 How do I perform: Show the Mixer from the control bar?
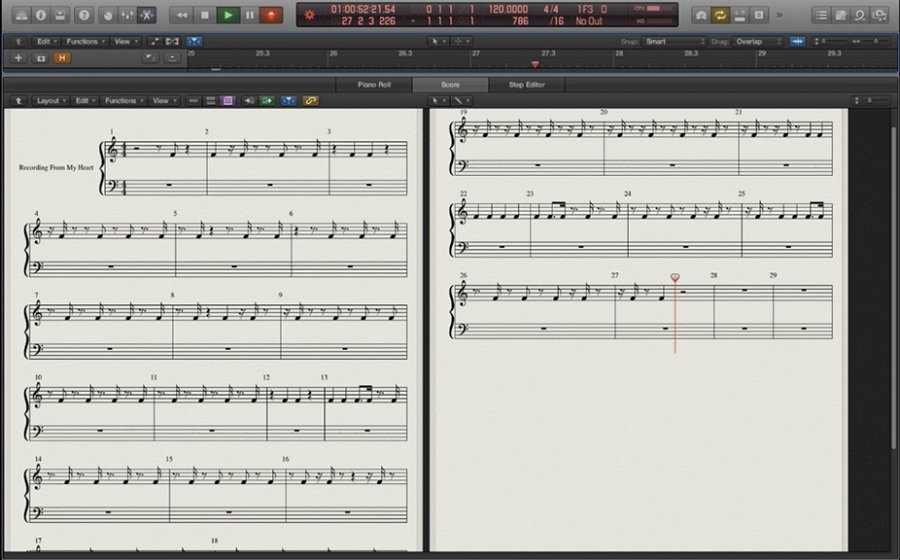tap(125, 15)
